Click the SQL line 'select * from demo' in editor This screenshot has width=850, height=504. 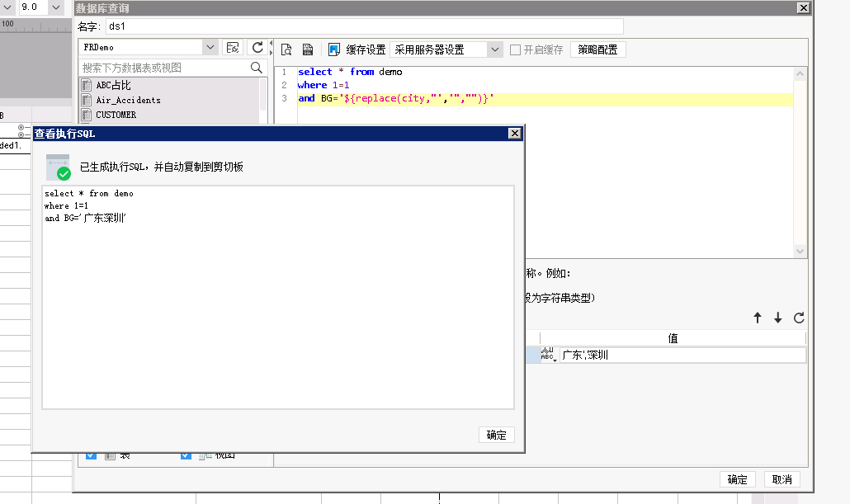(350, 72)
